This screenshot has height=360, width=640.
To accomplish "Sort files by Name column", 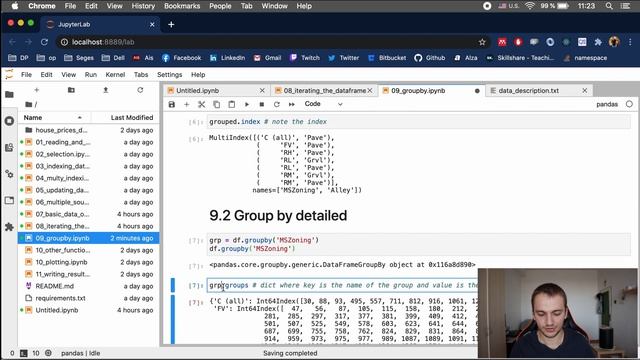I will click(x=53, y=118).
